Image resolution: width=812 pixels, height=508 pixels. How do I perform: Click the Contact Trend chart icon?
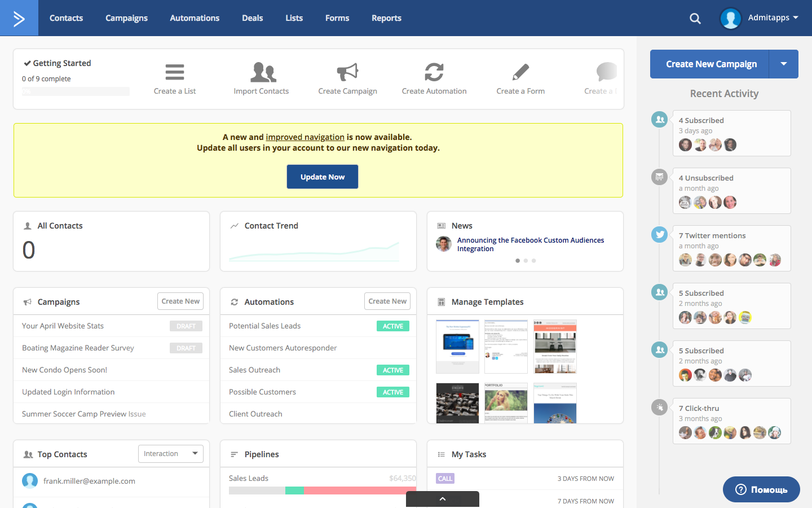point(235,226)
